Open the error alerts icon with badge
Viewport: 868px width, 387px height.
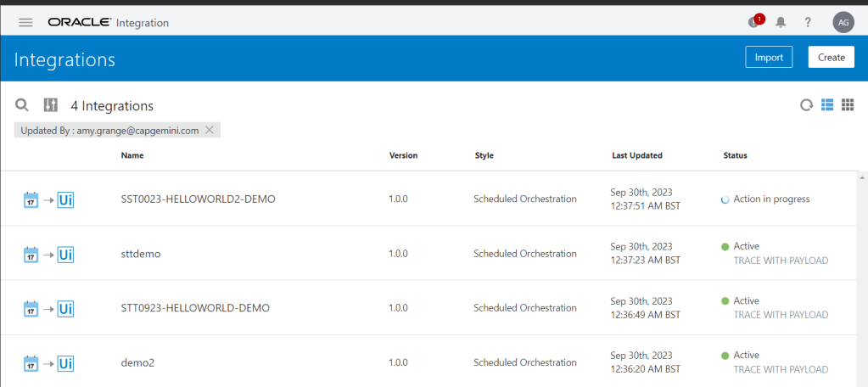tap(754, 22)
